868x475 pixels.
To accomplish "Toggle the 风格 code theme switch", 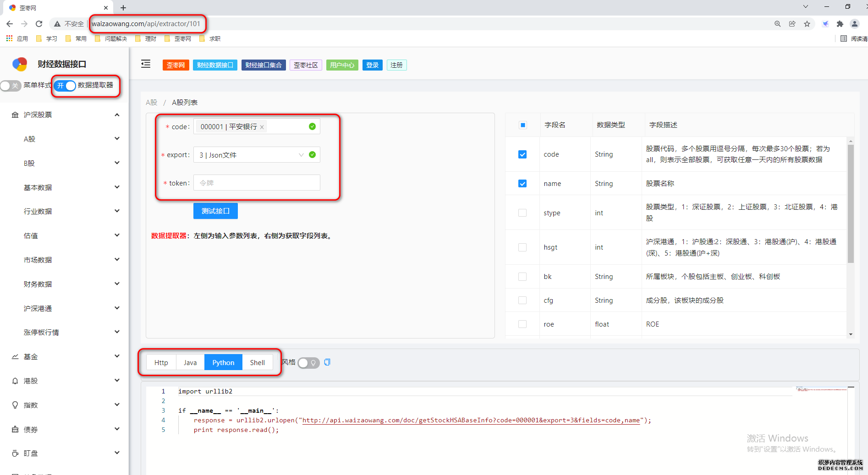I will point(308,363).
